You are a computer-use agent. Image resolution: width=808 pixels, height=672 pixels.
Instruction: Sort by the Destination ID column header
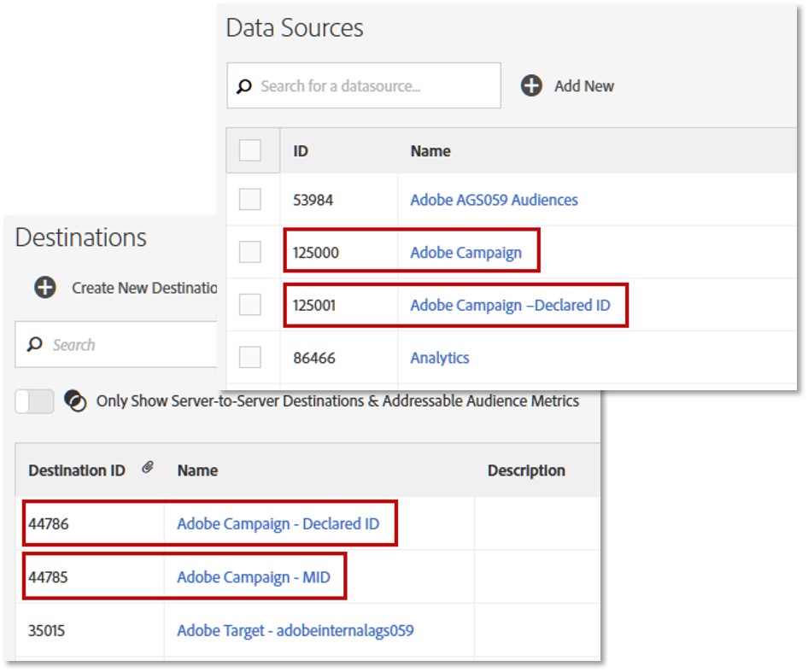pos(77,470)
